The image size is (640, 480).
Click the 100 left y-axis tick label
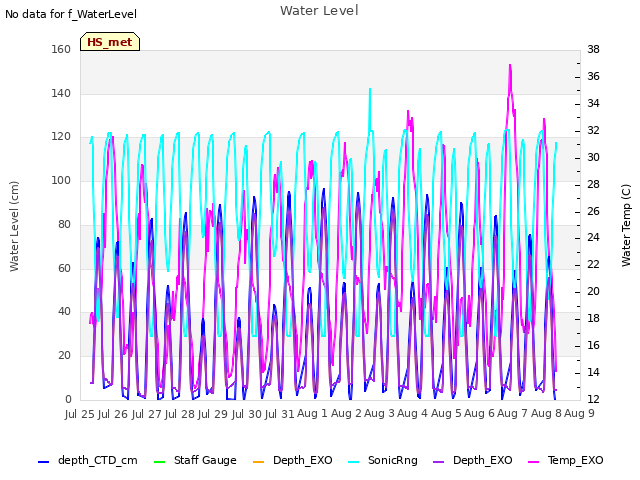(61, 180)
